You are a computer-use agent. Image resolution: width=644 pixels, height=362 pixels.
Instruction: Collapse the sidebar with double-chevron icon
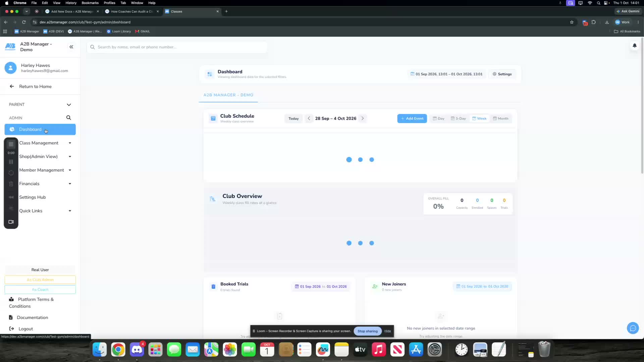71,47
